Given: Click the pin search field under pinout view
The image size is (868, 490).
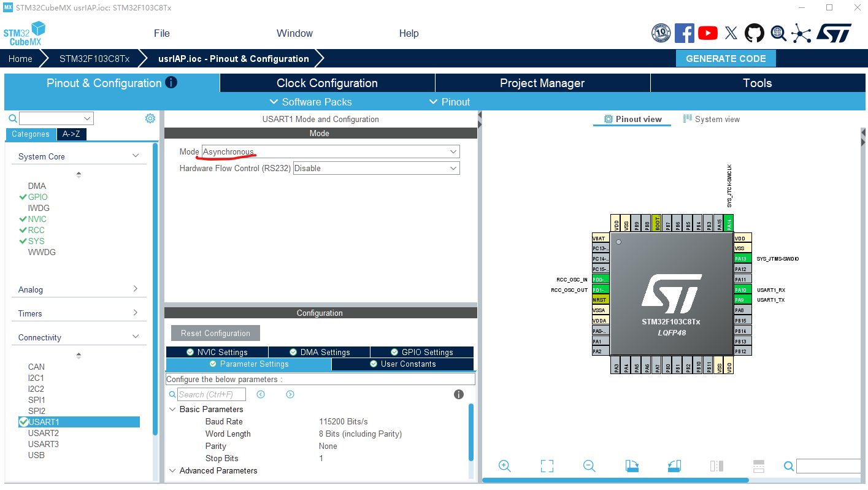Looking at the screenshot, I should [829, 466].
